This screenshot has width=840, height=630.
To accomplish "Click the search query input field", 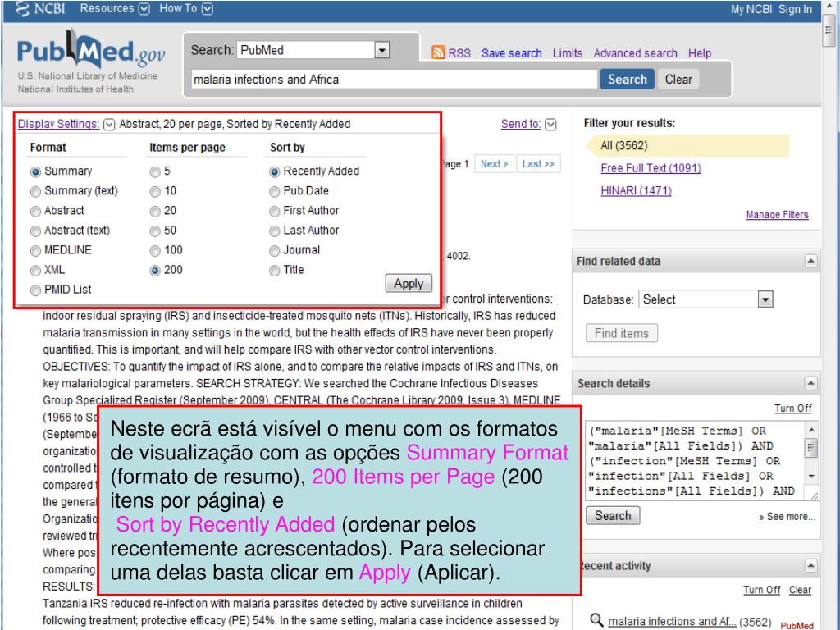I will point(394,80).
